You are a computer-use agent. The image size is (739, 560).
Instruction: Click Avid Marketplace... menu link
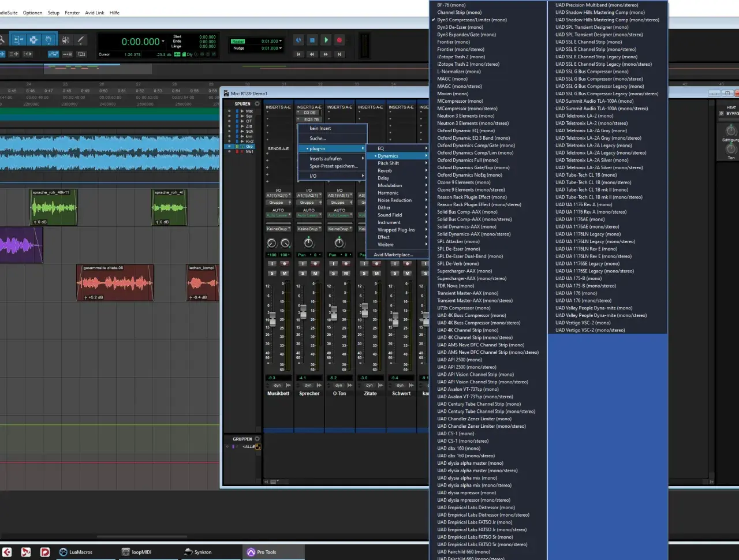pos(393,255)
